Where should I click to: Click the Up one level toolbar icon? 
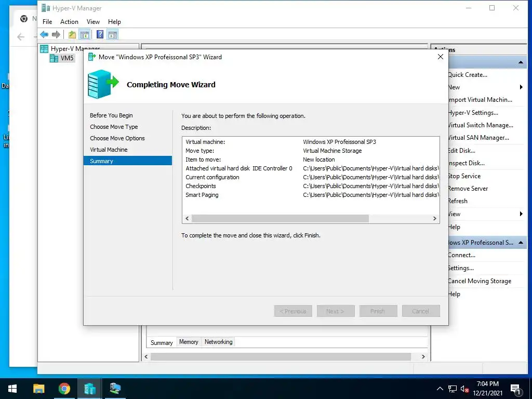(x=72, y=34)
